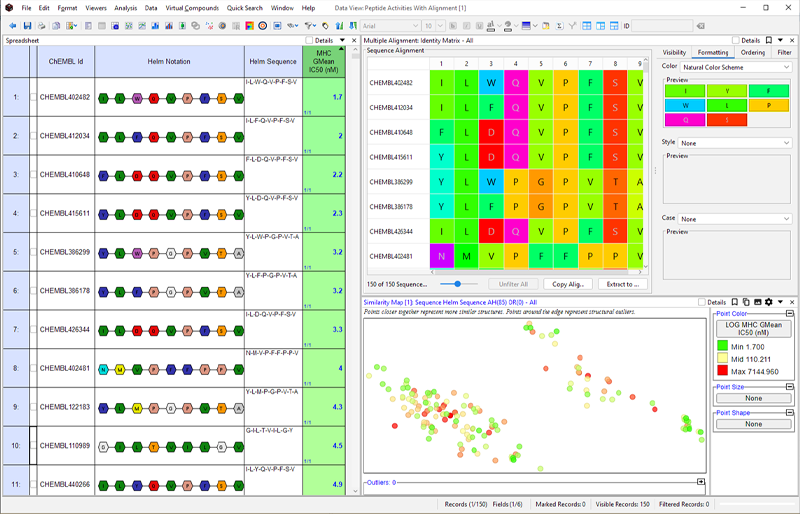The height and width of the screenshot is (514, 800).
Task: Open the Natural Color Scheme dropdown
Action: pyautogui.click(x=736, y=67)
